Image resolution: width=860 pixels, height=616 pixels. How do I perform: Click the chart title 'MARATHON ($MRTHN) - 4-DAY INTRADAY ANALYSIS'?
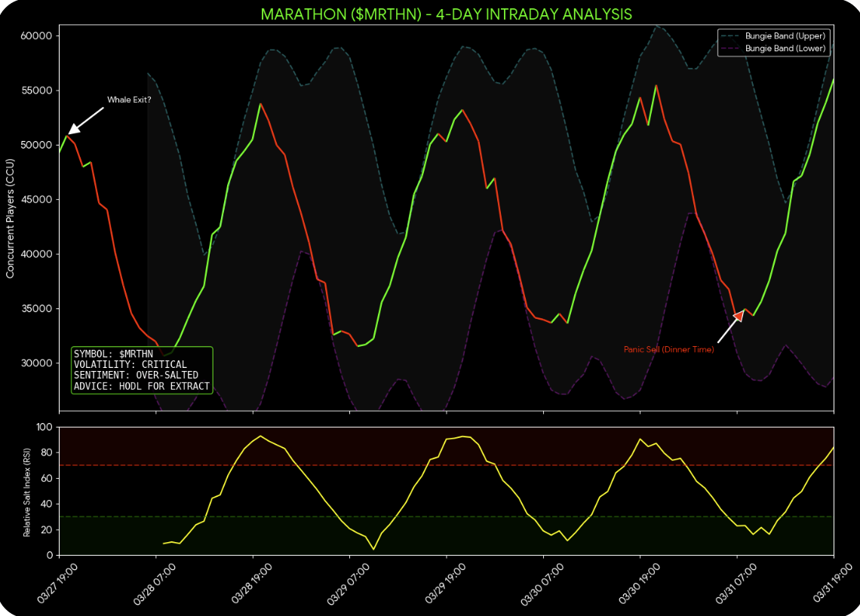(x=446, y=14)
